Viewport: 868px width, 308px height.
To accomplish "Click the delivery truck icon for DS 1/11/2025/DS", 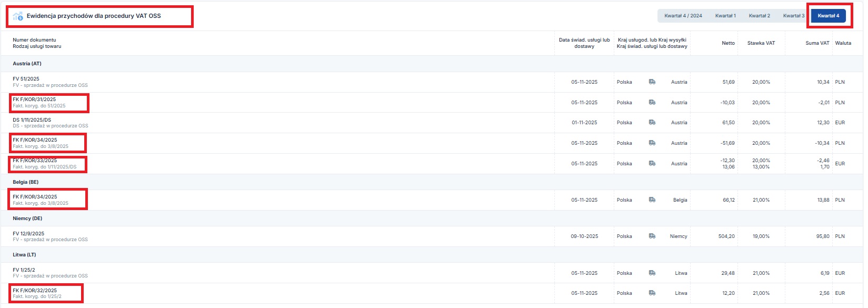I will coord(652,123).
